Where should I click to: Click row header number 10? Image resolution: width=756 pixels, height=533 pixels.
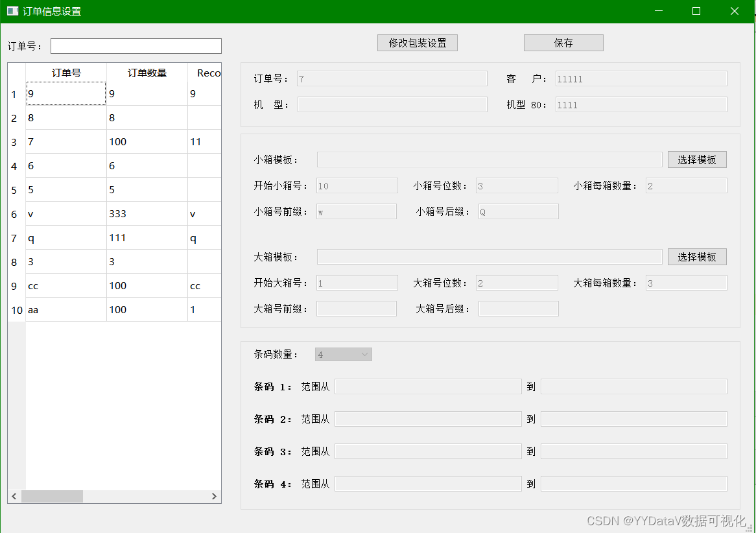pos(17,310)
